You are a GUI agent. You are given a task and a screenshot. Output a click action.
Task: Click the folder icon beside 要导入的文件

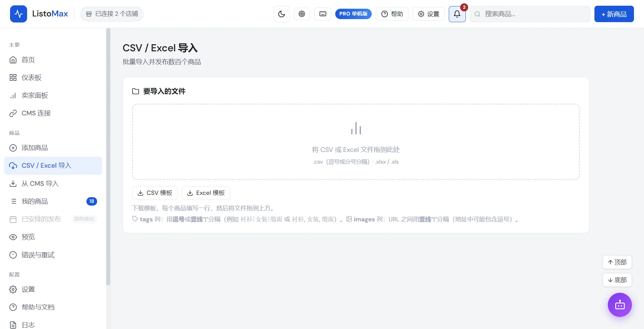pos(136,91)
